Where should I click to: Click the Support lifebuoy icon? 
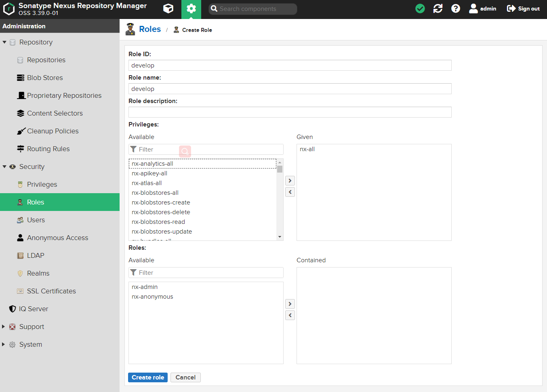pos(13,327)
